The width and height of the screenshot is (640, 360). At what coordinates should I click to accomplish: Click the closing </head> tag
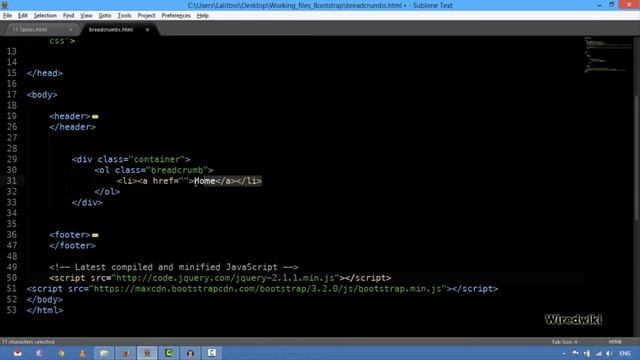[45, 73]
